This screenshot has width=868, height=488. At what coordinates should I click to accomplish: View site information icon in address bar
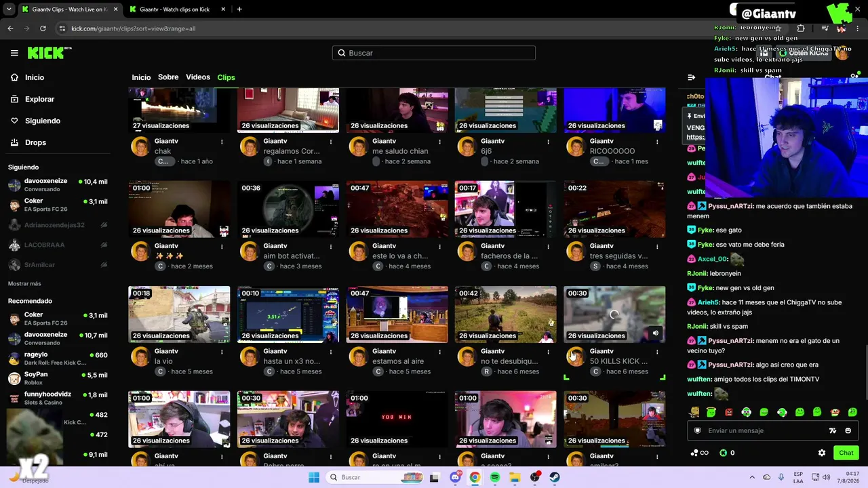62,28
